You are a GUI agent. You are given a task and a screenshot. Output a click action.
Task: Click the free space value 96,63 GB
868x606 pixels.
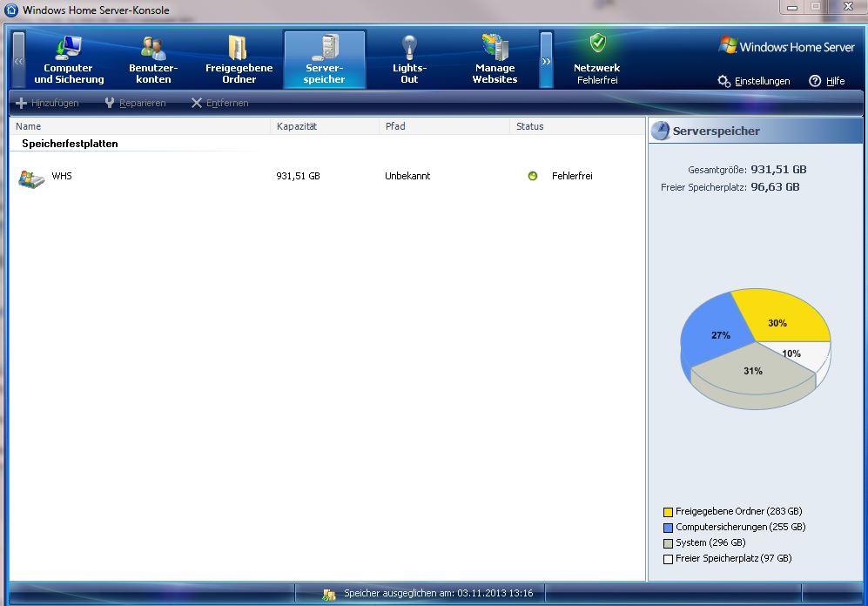click(x=775, y=187)
